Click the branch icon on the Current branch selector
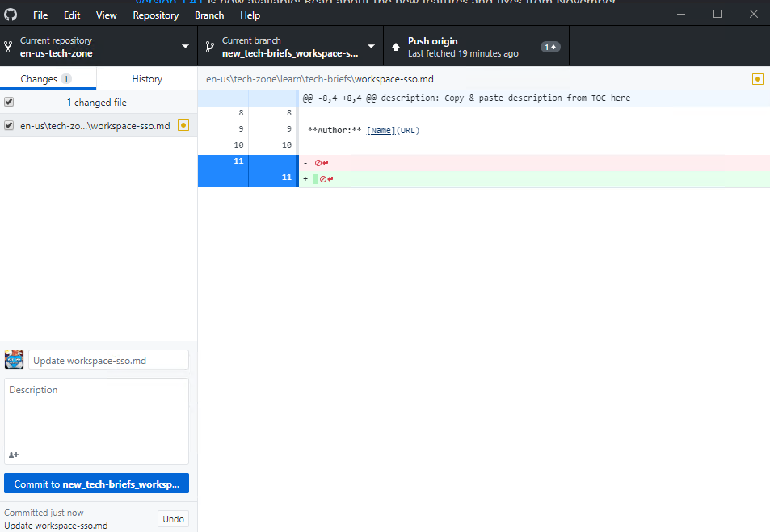770x532 pixels. click(210, 46)
